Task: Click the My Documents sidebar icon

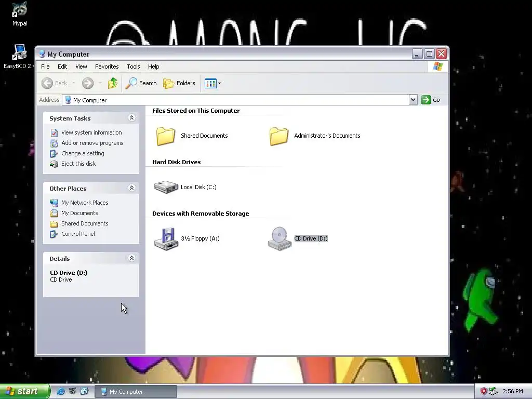Action: pyautogui.click(x=54, y=214)
